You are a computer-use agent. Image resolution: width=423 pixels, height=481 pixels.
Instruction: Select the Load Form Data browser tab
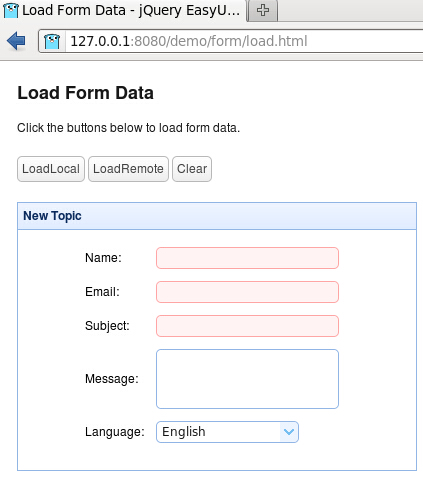123,10
